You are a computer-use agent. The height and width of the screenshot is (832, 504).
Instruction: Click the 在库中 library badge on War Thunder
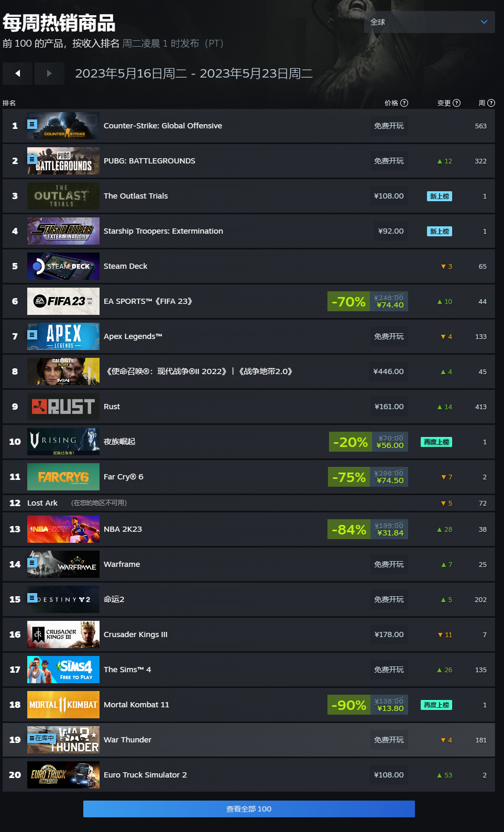(x=41, y=738)
